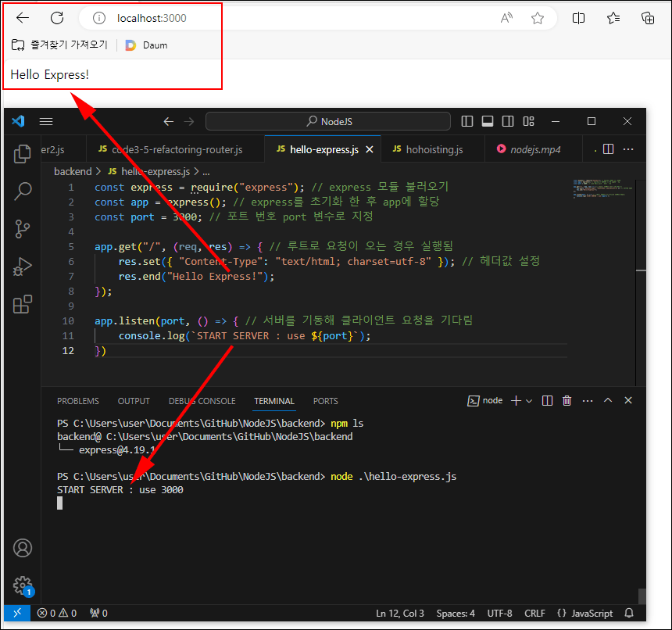The height and width of the screenshot is (630, 672).
Task: Switch to PORTS panel tab
Action: pos(325,401)
